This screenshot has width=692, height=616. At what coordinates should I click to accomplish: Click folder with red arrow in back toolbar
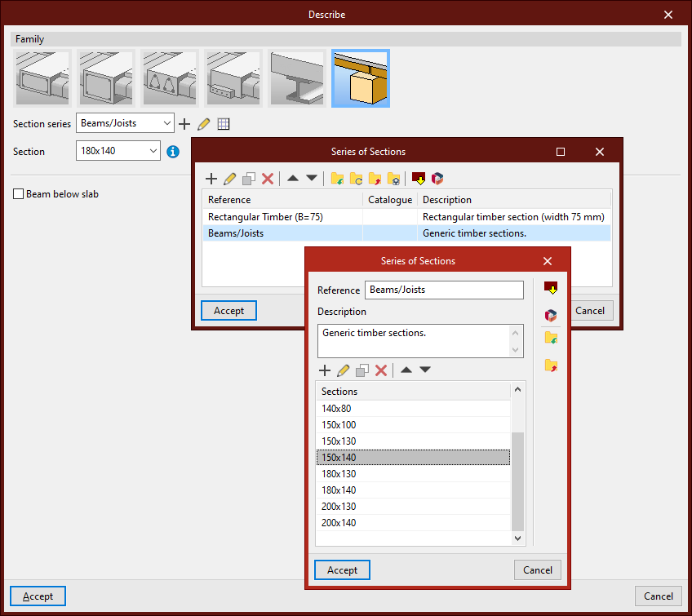375,179
